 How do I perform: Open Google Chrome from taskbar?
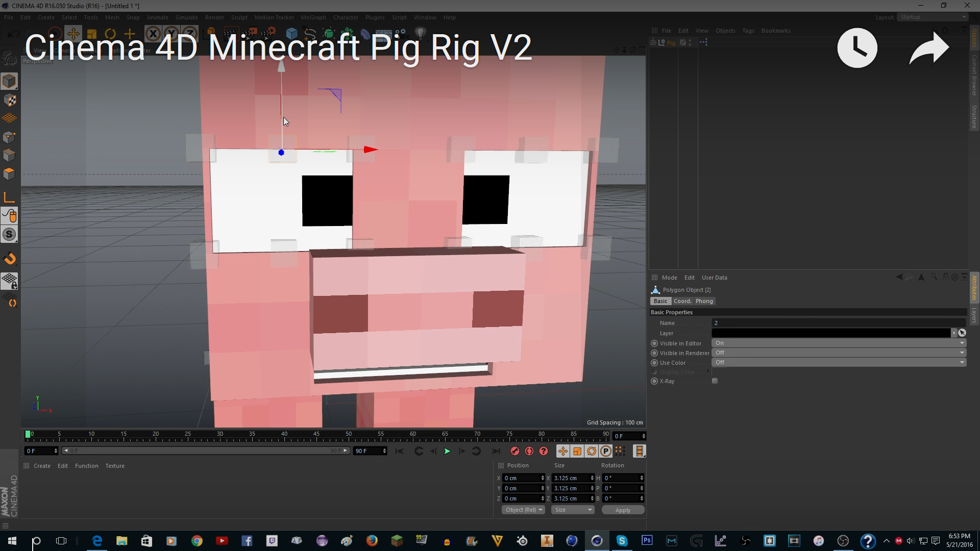tap(197, 541)
